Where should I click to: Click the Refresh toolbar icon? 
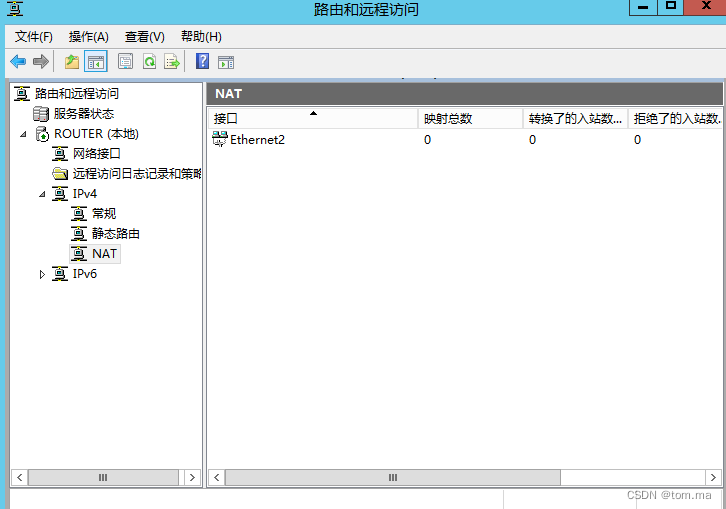149,61
